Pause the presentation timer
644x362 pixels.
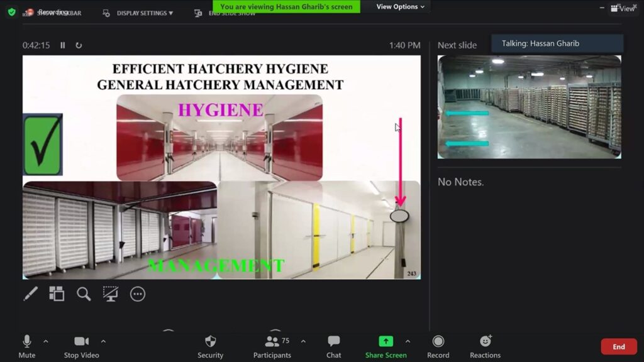click(x=62, y=45)
